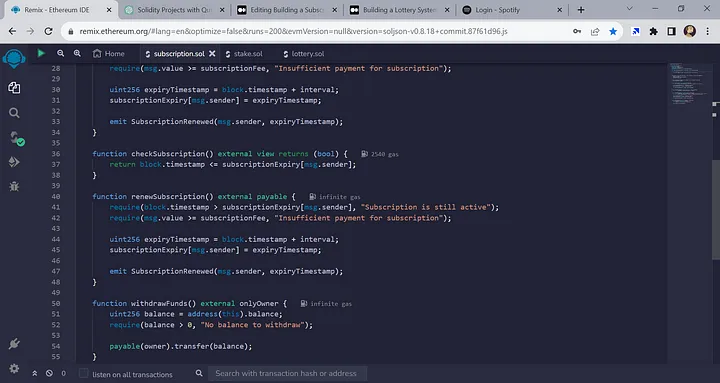Share this page icon in address bar
The width and height of the screenshot is (720, 383).
[x=595, y=31]
